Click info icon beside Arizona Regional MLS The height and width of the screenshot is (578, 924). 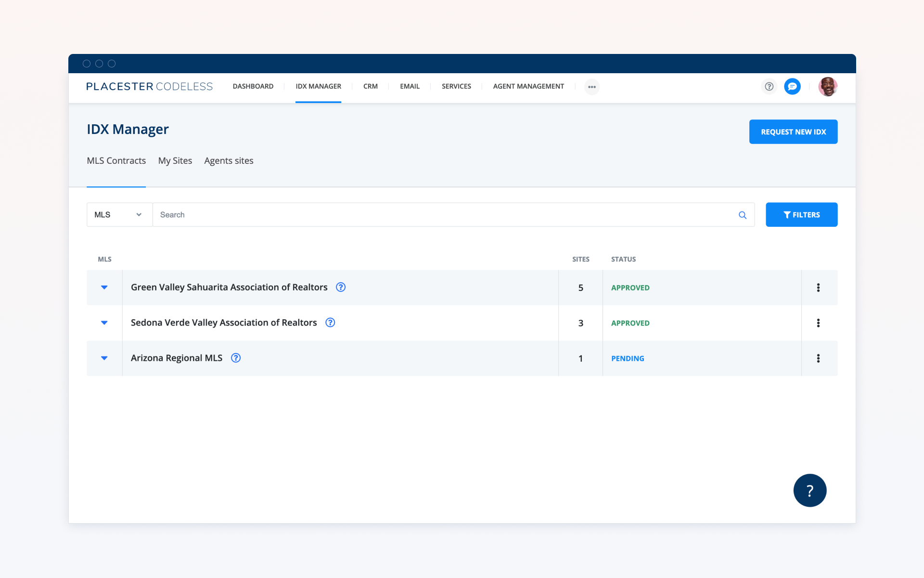(x=236, y=358)
